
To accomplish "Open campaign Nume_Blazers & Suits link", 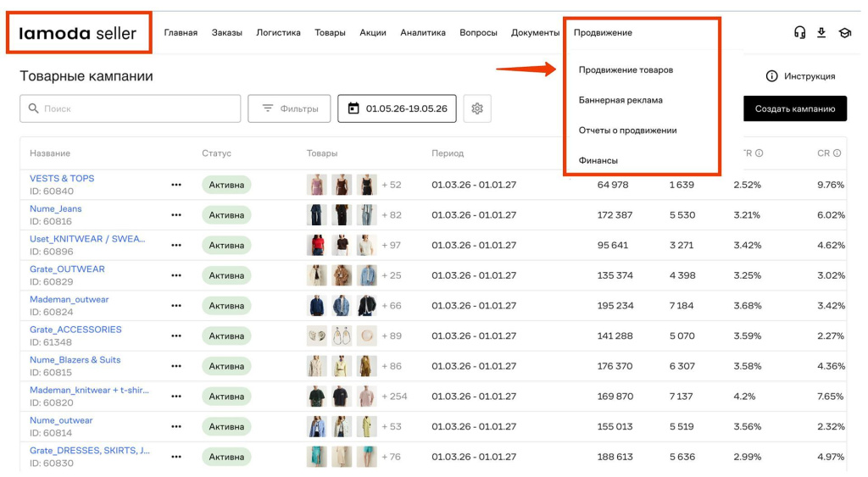I will [75, 360].
